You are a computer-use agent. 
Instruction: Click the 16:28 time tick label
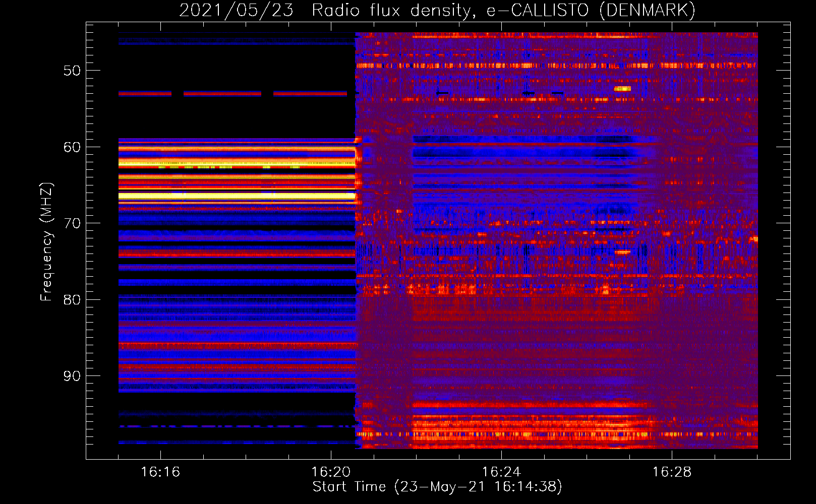coord(672,472)
